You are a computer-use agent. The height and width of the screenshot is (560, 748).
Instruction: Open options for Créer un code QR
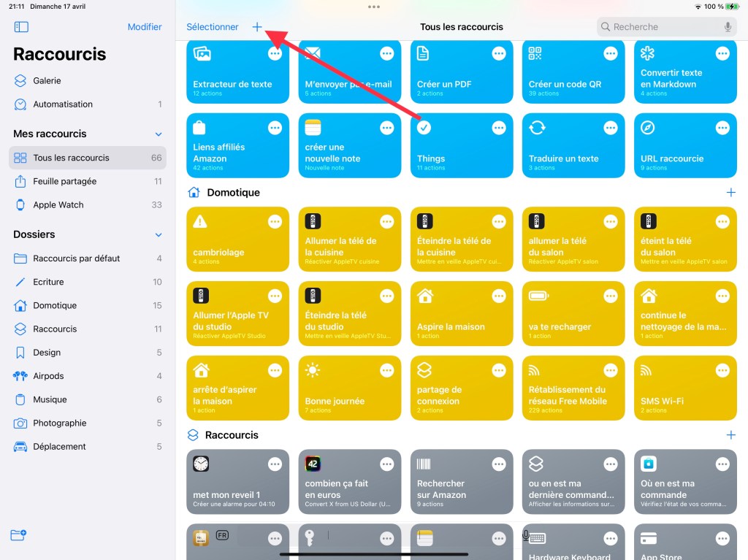tap(611, 53)
